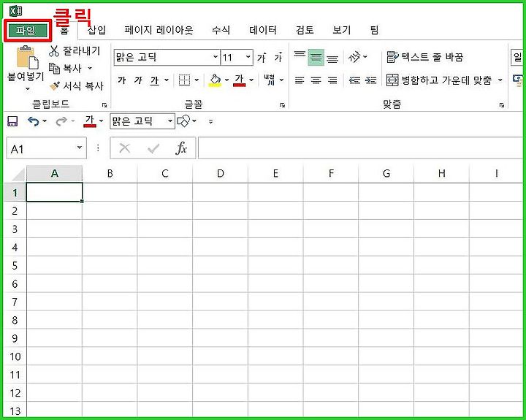Screen dimensions: 526x420
Task: Select middle vertical align icon
Action: pos(316,58)
